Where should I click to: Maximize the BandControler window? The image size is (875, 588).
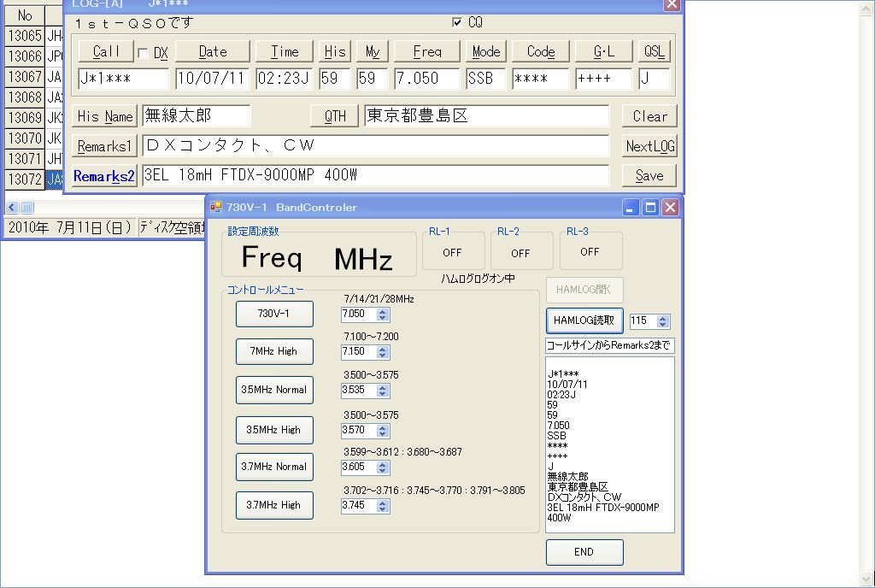[650, 208]
